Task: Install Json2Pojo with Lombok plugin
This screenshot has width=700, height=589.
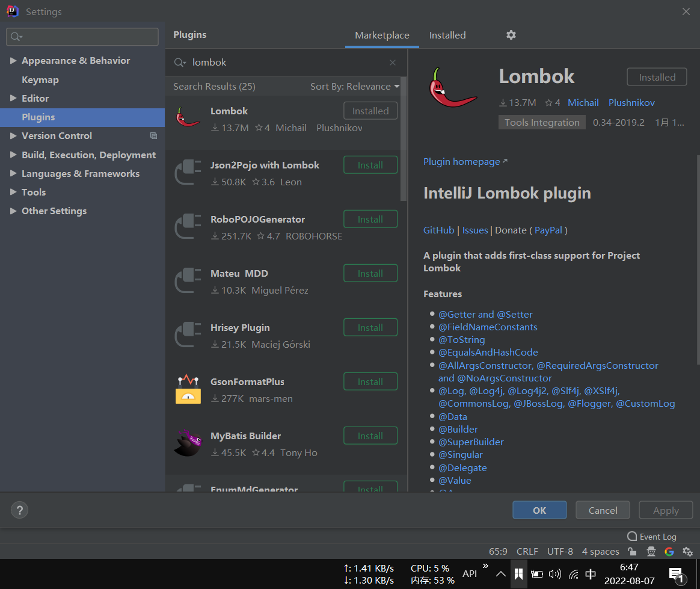Action: point(370,165)
